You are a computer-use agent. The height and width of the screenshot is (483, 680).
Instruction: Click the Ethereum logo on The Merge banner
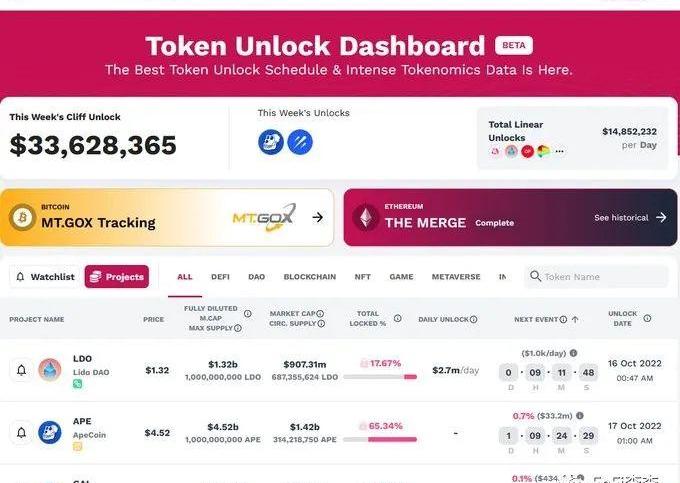(366, 218)
